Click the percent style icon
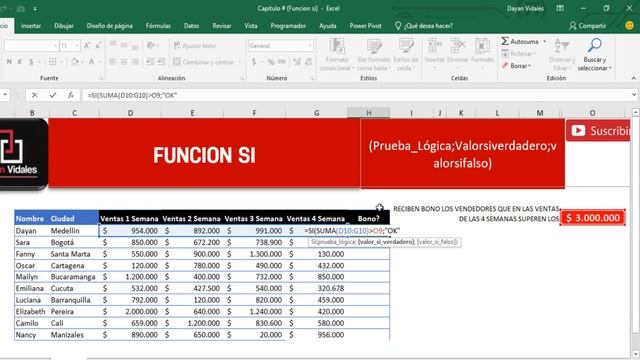The image size is (640, 360). point(270,62)
